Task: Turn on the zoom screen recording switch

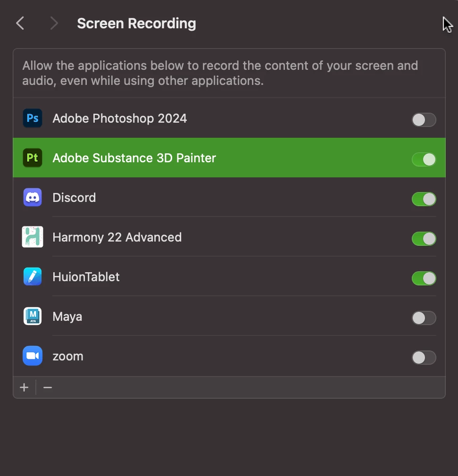Action: click(424, 358)
